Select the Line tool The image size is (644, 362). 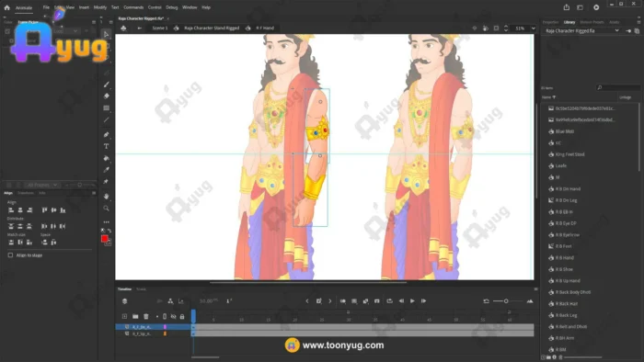107,119
